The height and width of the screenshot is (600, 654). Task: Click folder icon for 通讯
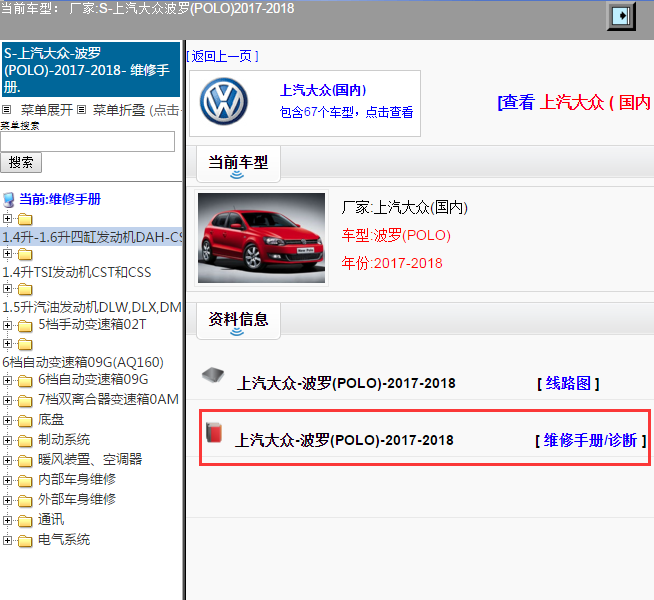25,521
